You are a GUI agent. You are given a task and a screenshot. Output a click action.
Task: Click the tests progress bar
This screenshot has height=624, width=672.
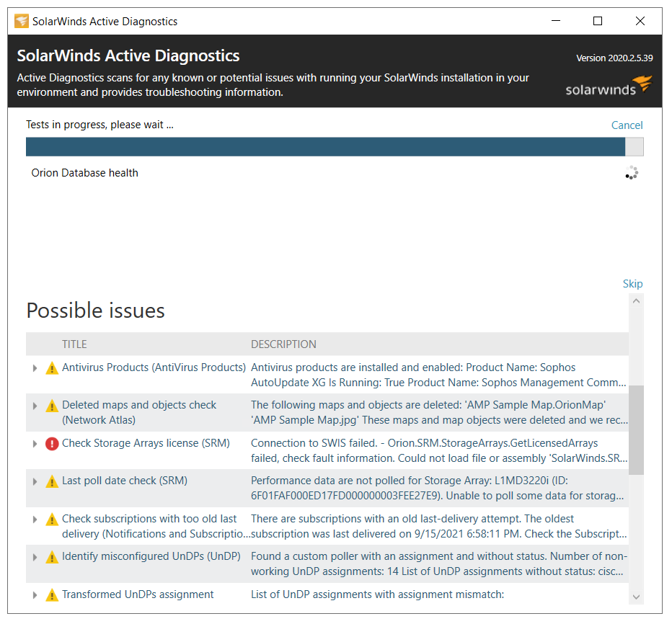pos(335,147)
